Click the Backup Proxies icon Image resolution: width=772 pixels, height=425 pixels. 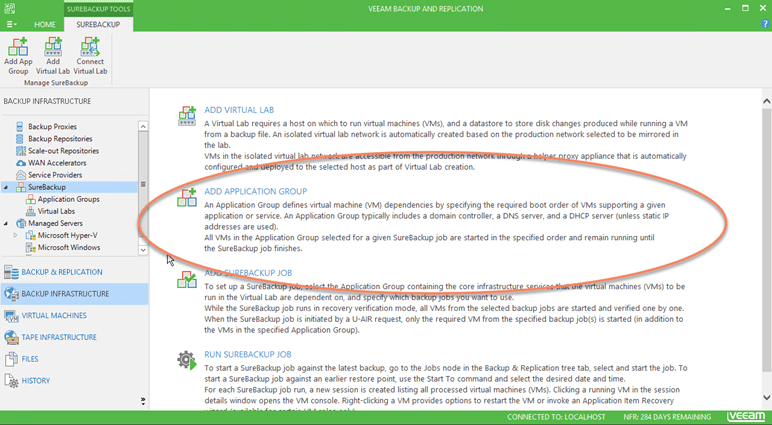(x=20, y=127)
